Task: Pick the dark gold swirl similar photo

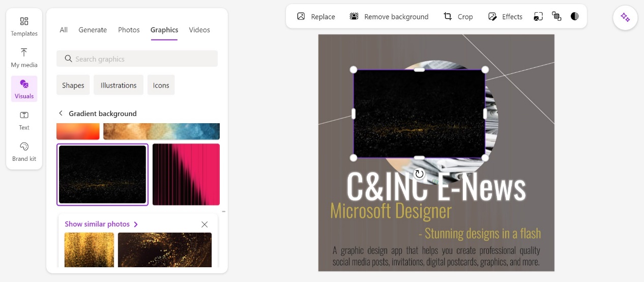Action: click(x=165, y=250)
